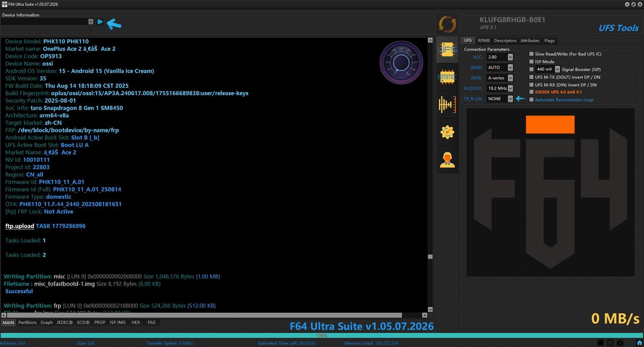
Task: Open the FILE bottom tab
Action: coord(152,322)
